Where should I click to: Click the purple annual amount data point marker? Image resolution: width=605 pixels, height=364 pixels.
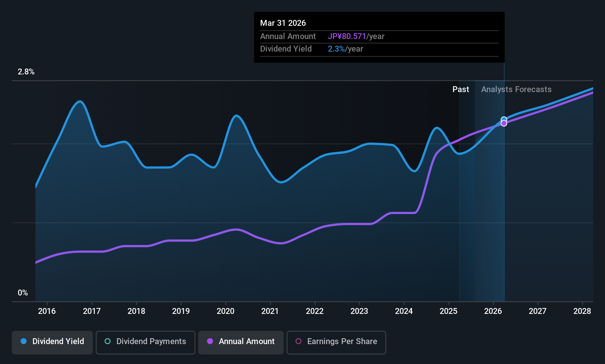pos(504,123)
